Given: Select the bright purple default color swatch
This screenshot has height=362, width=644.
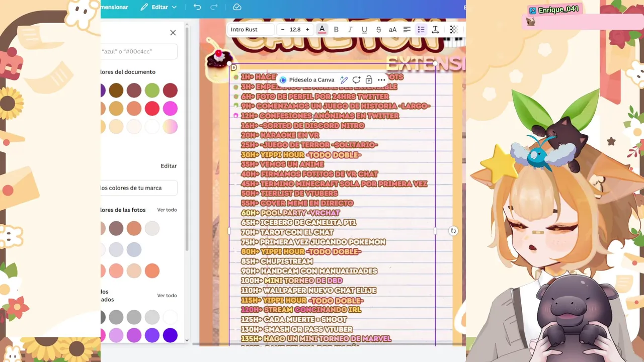Looking at the screenshot, I should coord(152,335).
